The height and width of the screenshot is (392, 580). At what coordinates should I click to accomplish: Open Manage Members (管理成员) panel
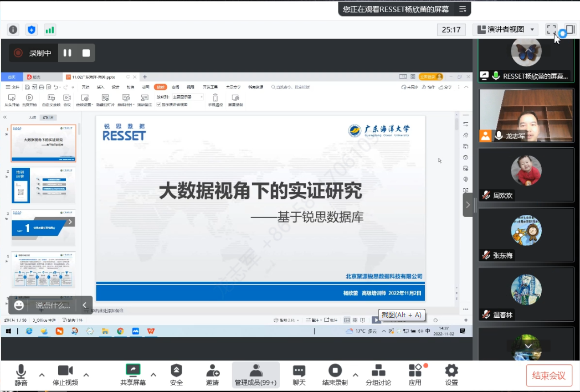pyautogui.click(x=255, y=375)
